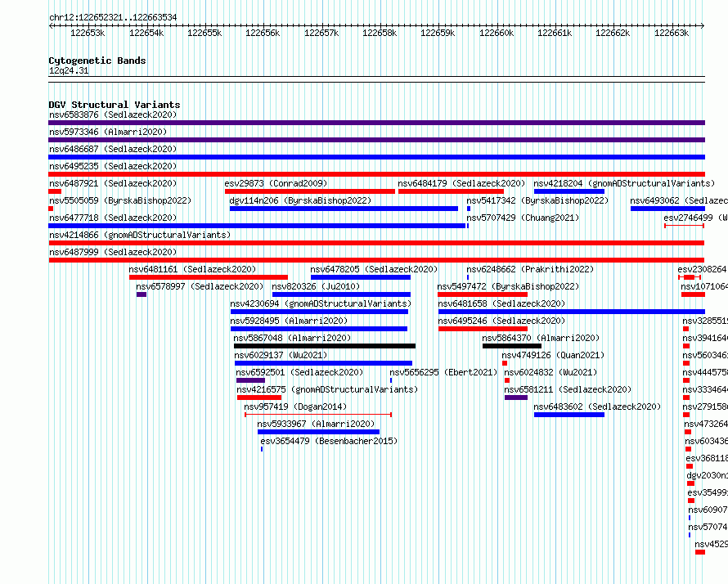Click nsv820326 (Ju2010) label
This screenshot has height=584, width=728.
[x=316, y=286]
